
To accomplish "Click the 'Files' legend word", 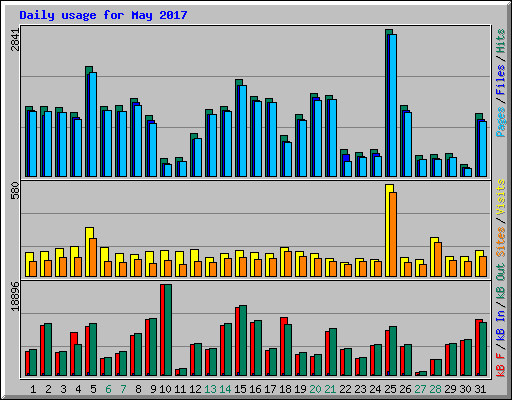I will point(500,80).
